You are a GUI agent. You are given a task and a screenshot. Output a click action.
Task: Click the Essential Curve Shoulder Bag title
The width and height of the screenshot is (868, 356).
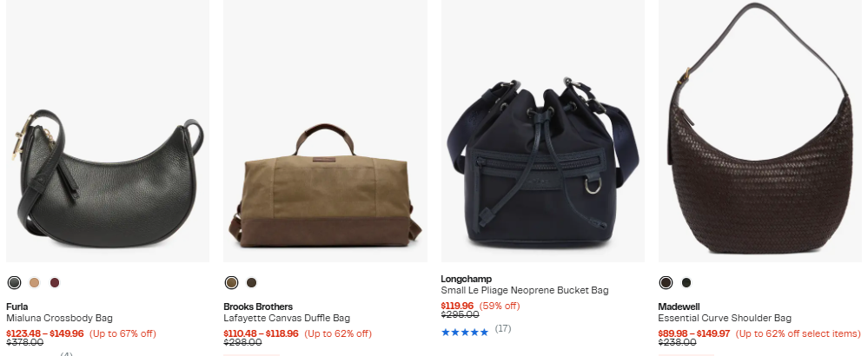point(725,318)
